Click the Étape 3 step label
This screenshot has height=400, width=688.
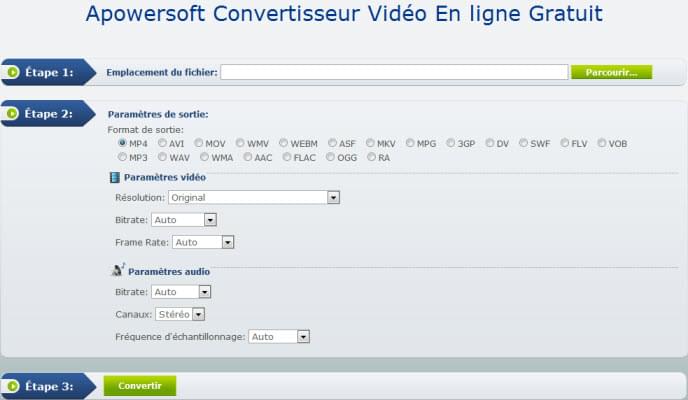[49, 386]
